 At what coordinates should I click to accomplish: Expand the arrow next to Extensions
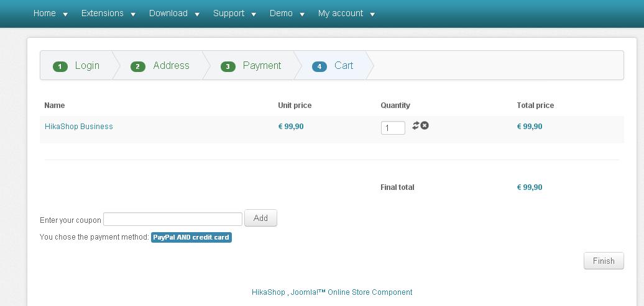133,14
